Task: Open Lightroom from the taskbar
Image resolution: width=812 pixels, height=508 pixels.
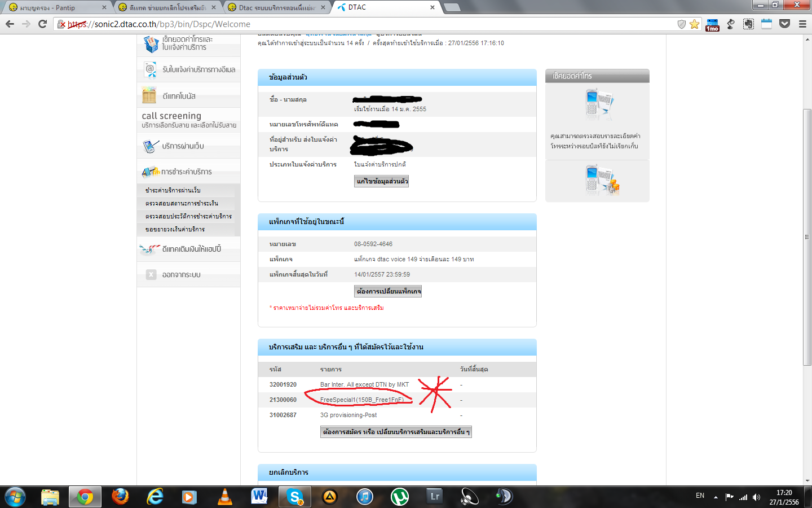Action: click(x=435, y=497)
